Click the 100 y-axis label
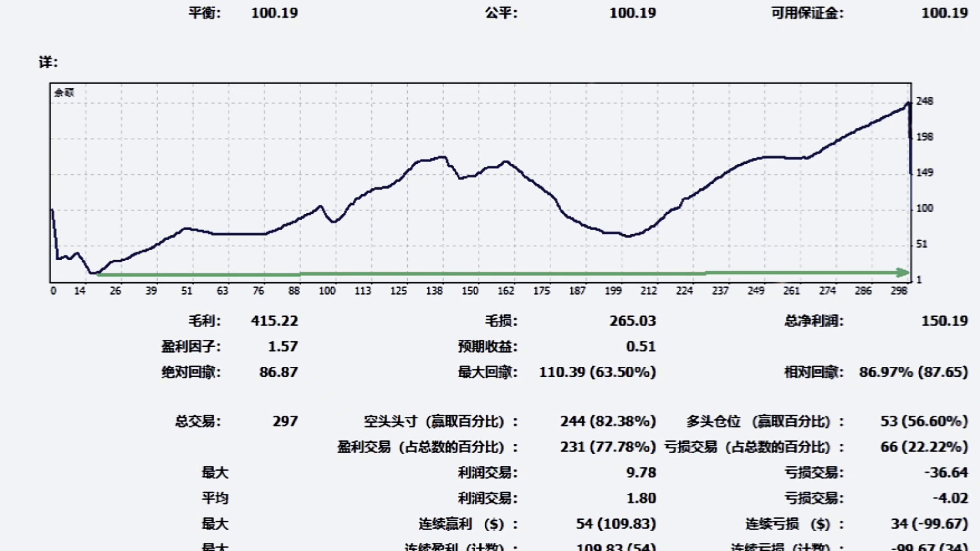 coord(924,208)
